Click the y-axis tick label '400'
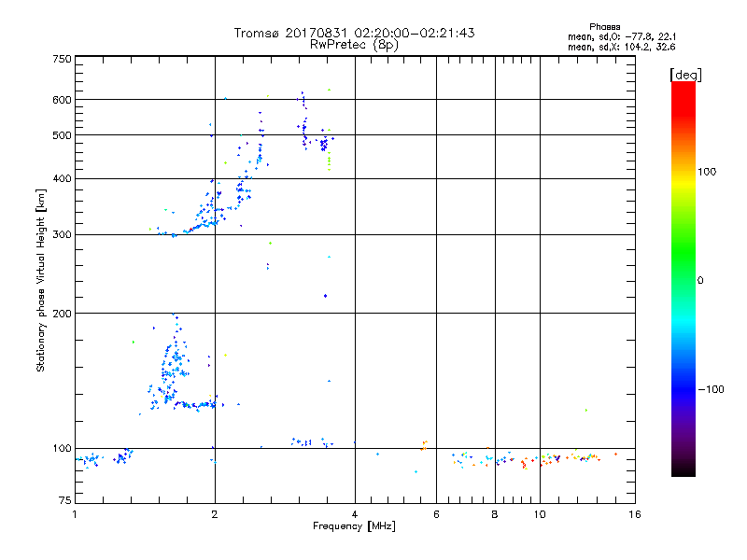The image size is (747, 560). (62, 178)
